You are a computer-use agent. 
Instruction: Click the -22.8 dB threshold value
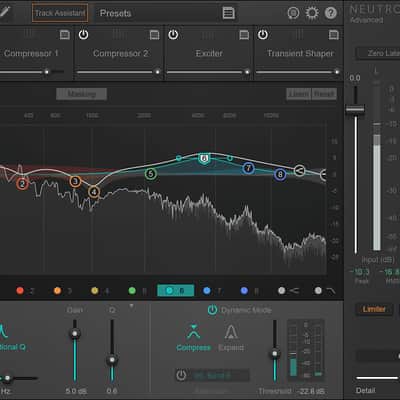311,391
